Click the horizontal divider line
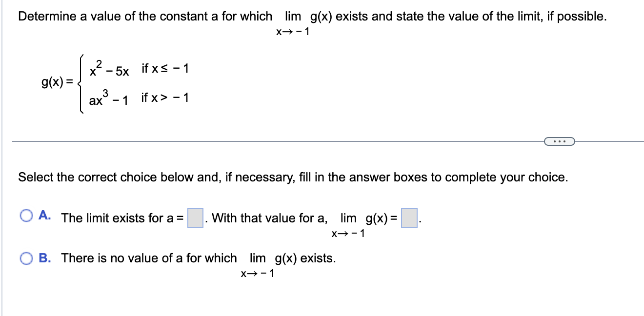The height and width of the screenshot is (316, 644). click(x=244, y=141)
